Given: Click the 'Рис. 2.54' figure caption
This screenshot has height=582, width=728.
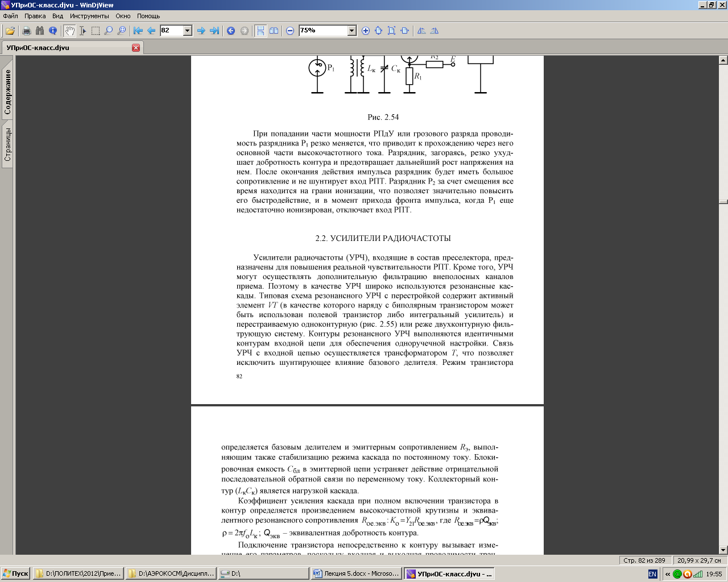Looking at the screenshot, I should click(x=383, y=117).
